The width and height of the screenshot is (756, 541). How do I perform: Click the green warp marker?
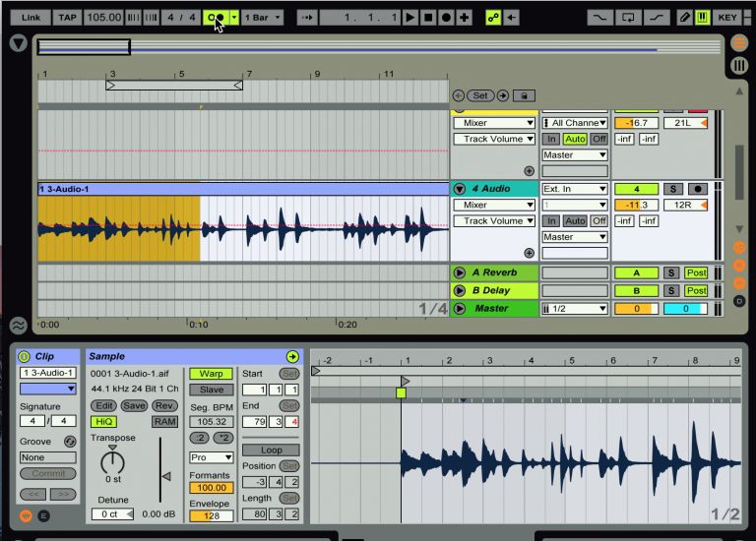[401, 393]
